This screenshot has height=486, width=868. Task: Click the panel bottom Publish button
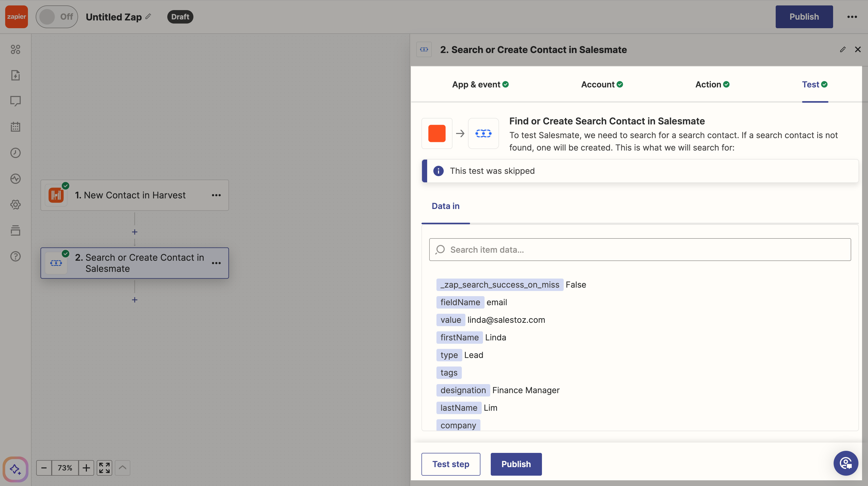coord(516,464)
